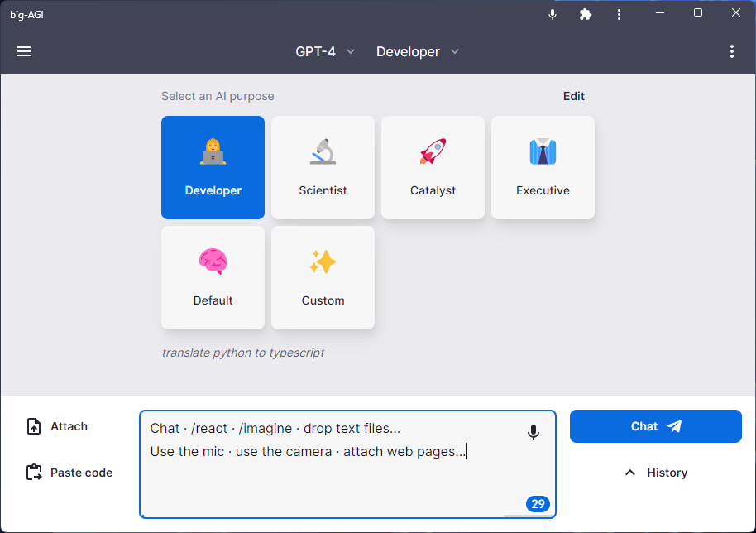756x533 pixels.
Task: Click the blue Chat button
Action: pyautogui.click(x=656, y=426)
